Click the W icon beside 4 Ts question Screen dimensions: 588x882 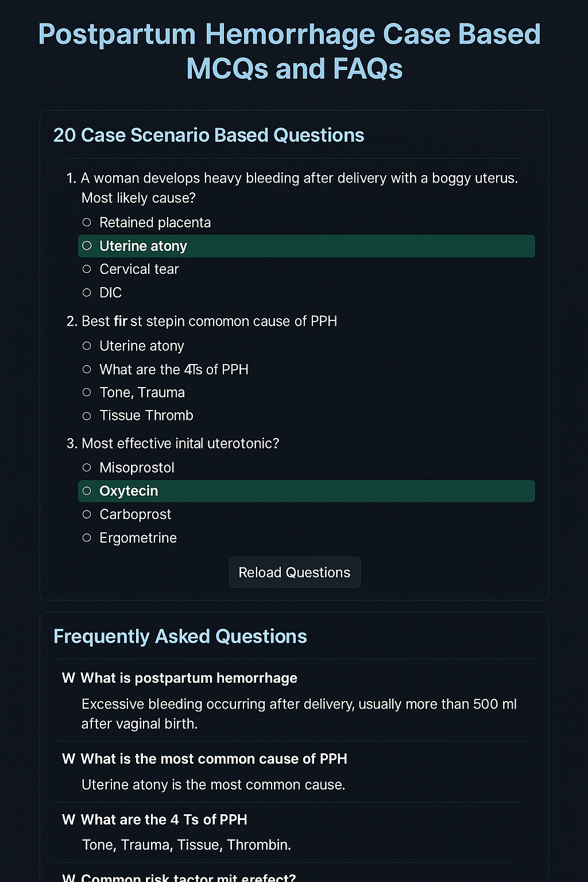click(x=68, y=820)
